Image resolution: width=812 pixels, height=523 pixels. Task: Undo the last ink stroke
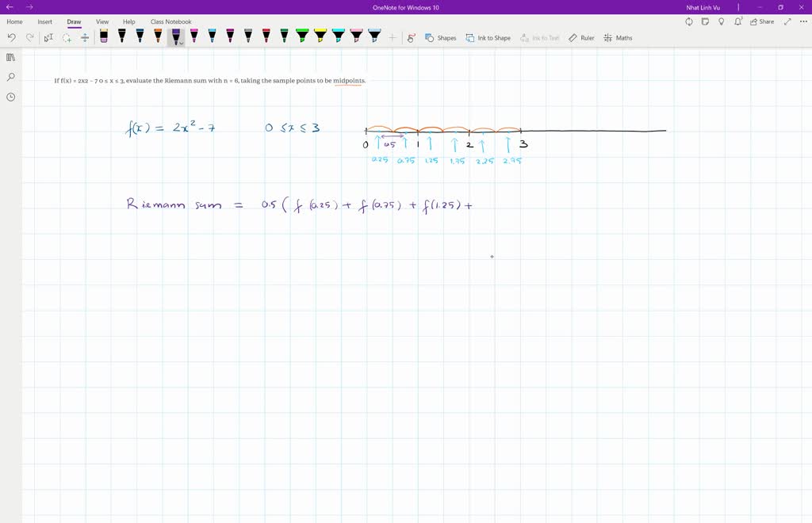point(11,36)
